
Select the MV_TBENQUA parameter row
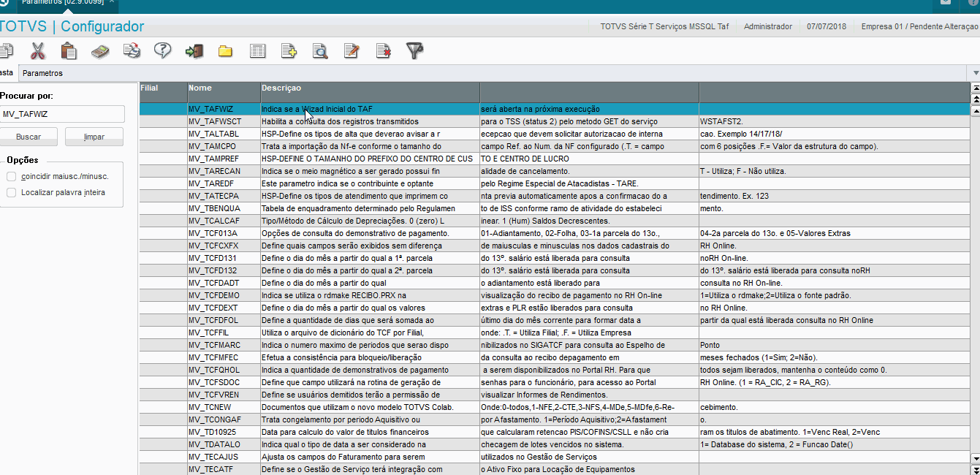tap(554, 208)
